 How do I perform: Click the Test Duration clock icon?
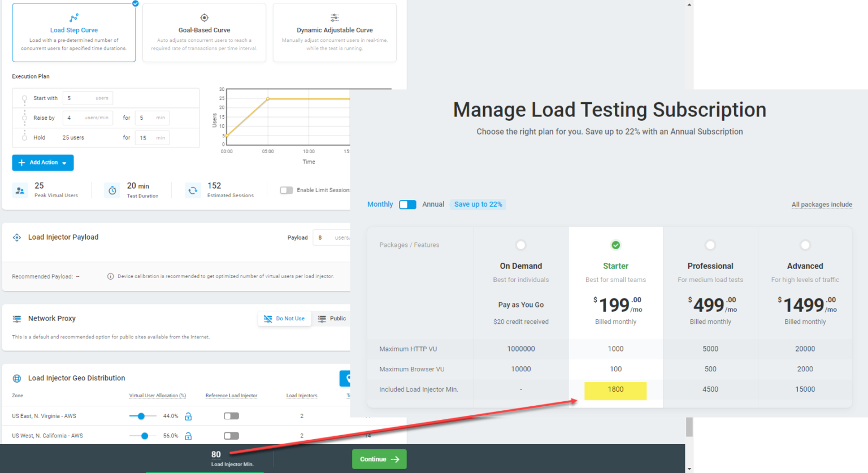111,190
